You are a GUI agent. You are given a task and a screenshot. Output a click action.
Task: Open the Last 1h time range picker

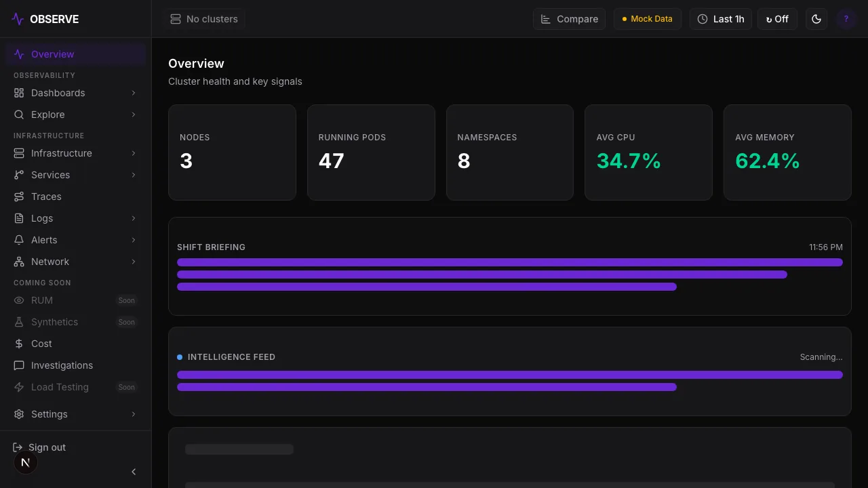point(721,19)
